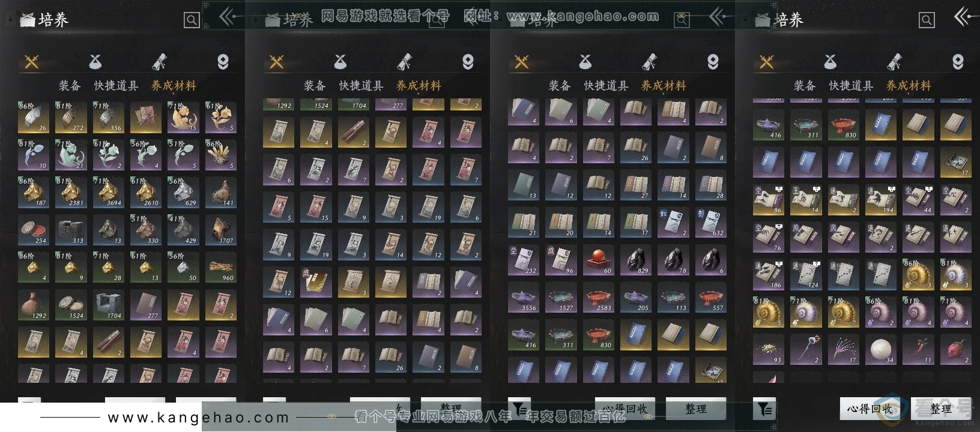Select 86阶 gold nugget with count 187
This screenshot has height=432, width=980.
(33, 192)
